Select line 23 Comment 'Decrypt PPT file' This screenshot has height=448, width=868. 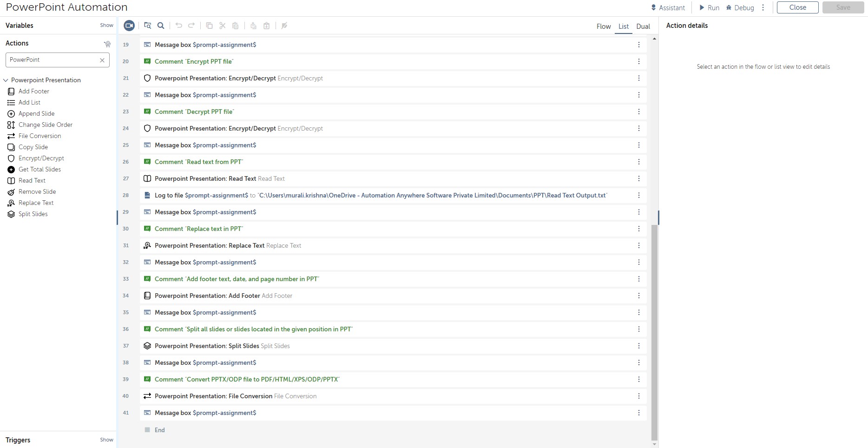click(x=393, y=112)
